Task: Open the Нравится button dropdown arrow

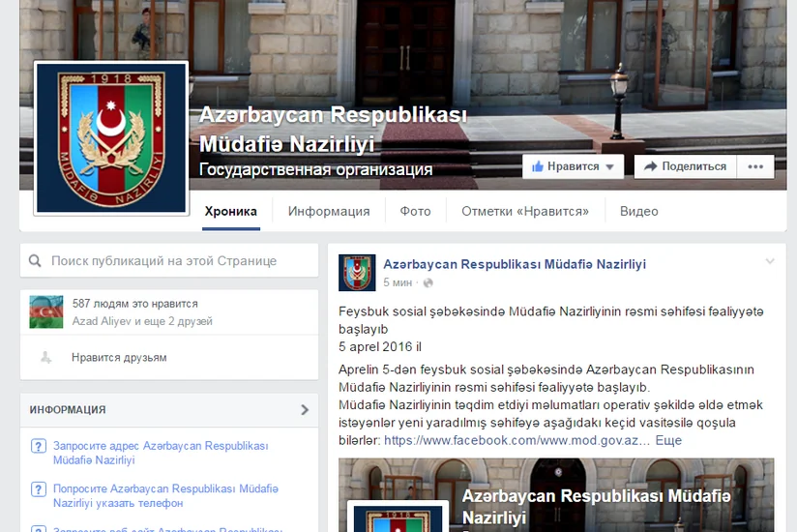Action: (610, 167)
